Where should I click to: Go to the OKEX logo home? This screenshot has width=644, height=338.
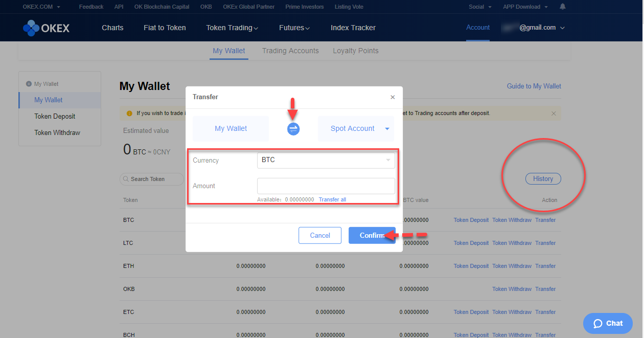(46, 28)
